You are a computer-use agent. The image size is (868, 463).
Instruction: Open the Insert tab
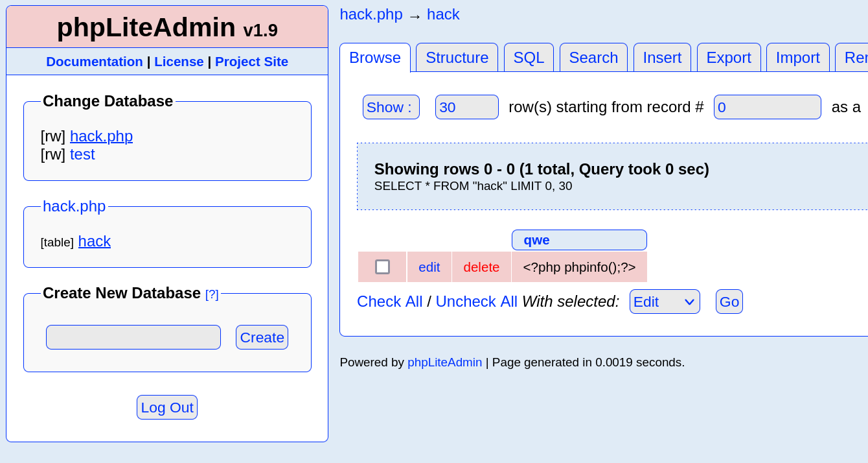pyautogui.click(x=662, y=58)
